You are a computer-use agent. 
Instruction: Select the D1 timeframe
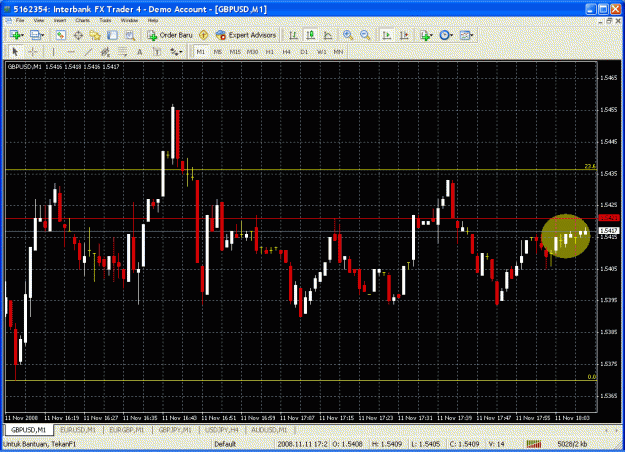tap(304, 52)
